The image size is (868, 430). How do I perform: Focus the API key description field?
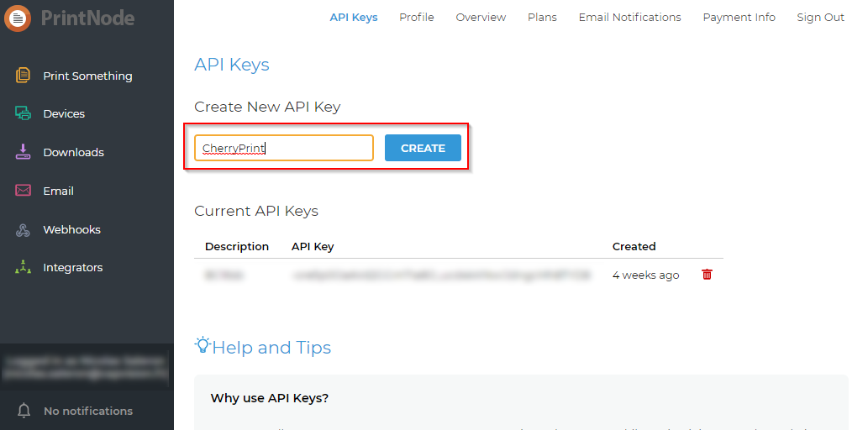pos(284,148)
